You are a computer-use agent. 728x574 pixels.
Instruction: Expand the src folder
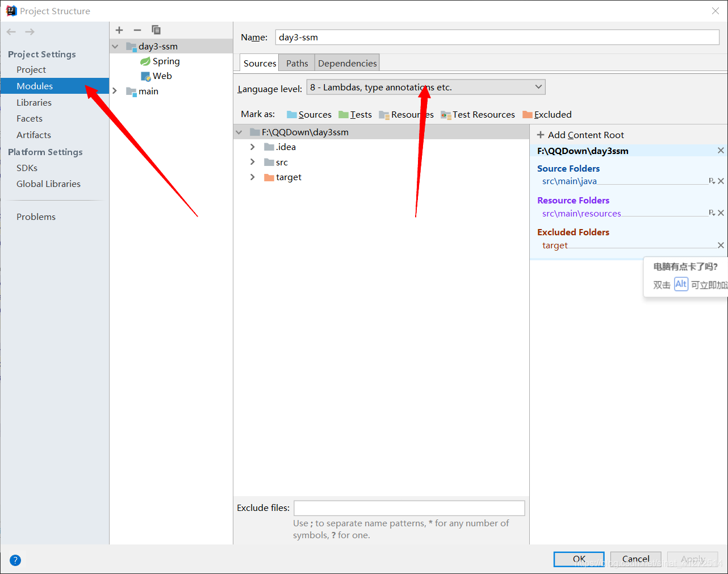(x=253, y=162)
